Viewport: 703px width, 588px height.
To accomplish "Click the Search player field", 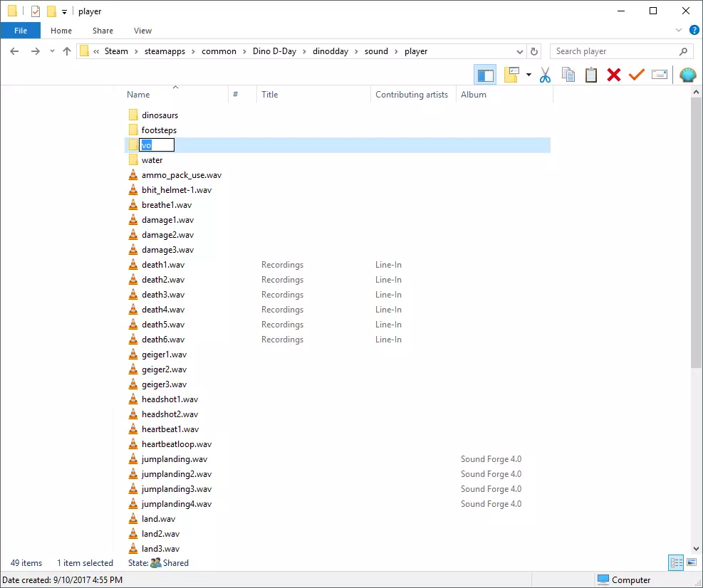I will 614,51.
